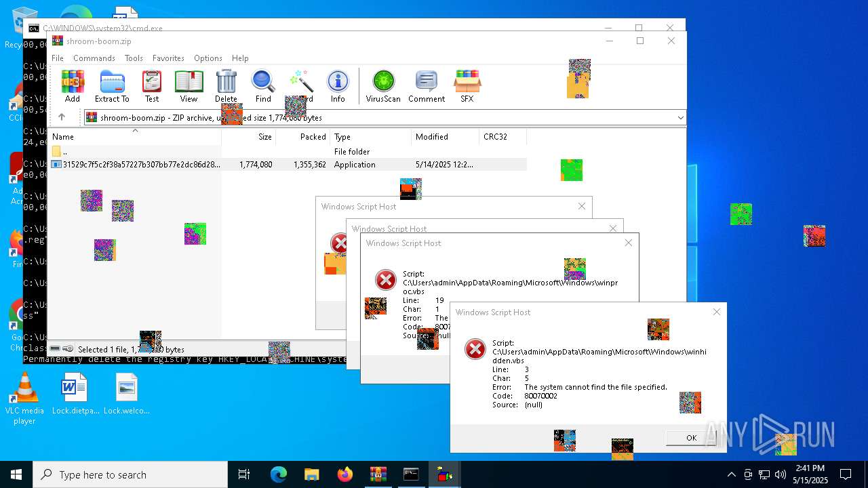Close the winproc.vbs Script Host dialog
868x488 pixels.
(x=628, y=243)
